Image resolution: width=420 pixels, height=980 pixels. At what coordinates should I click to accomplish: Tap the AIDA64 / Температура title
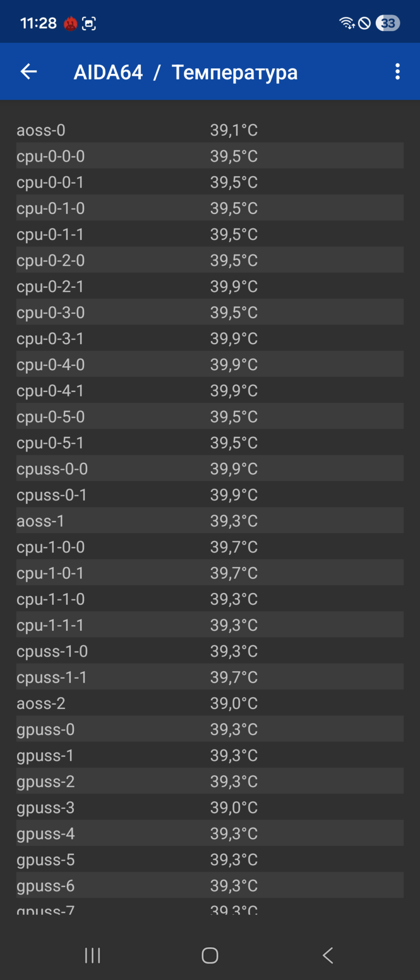click(186, 72)
